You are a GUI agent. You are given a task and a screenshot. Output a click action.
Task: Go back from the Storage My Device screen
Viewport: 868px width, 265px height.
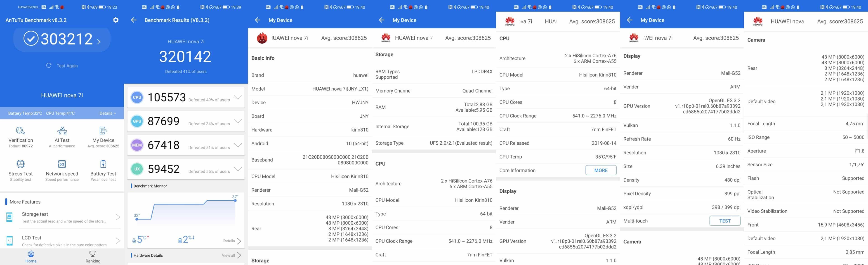[x=382, y=20]
